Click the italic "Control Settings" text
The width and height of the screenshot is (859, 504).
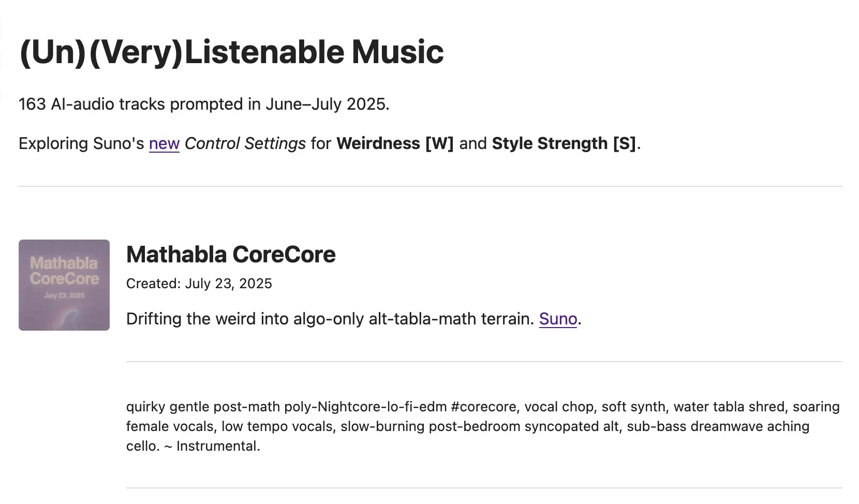[x=245, y=143]
